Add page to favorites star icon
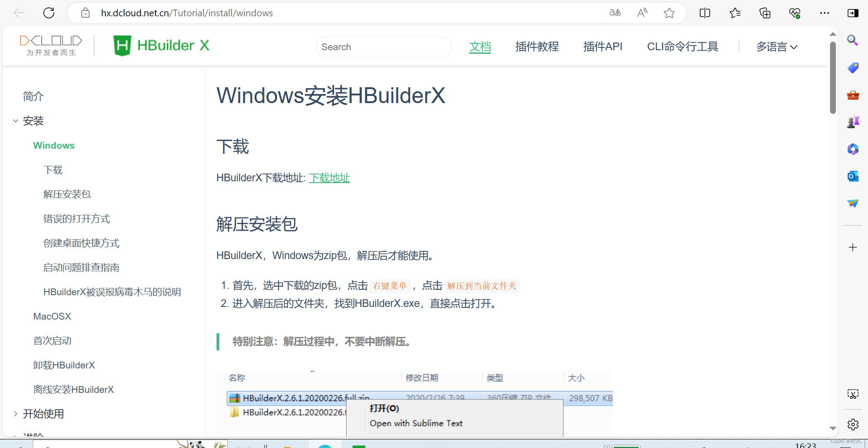 pyautogui.click(x=670, y=13)
